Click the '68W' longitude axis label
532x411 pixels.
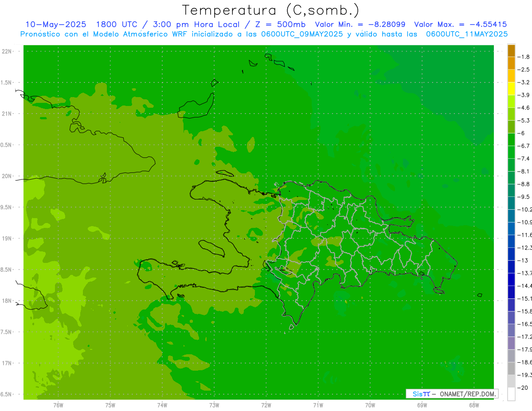473,405
